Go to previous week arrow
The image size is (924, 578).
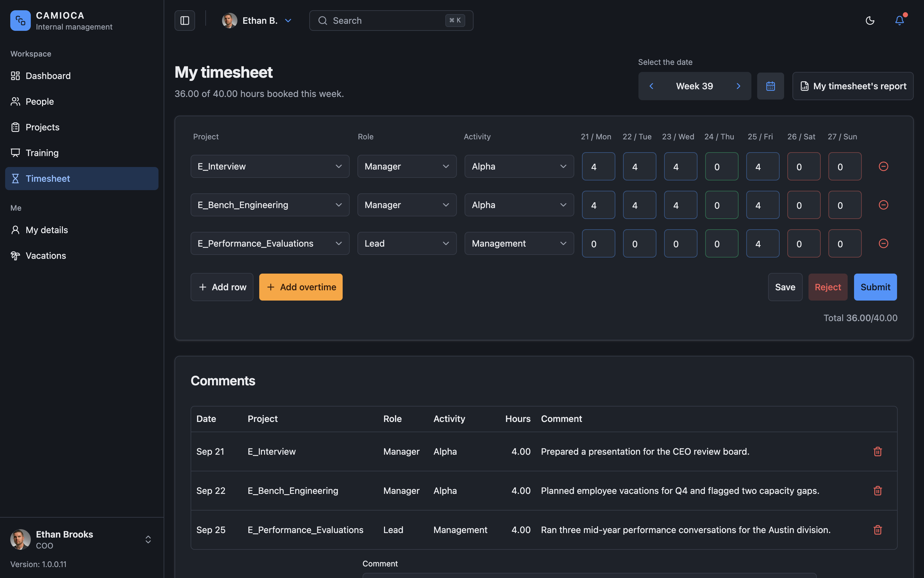(x=651, y=86)
